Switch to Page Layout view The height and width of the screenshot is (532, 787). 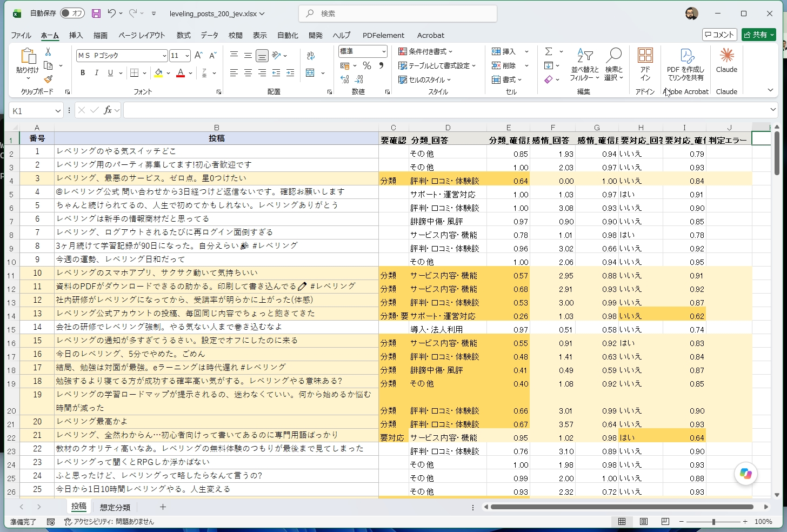pyautogui.click(x=644, y=522)
